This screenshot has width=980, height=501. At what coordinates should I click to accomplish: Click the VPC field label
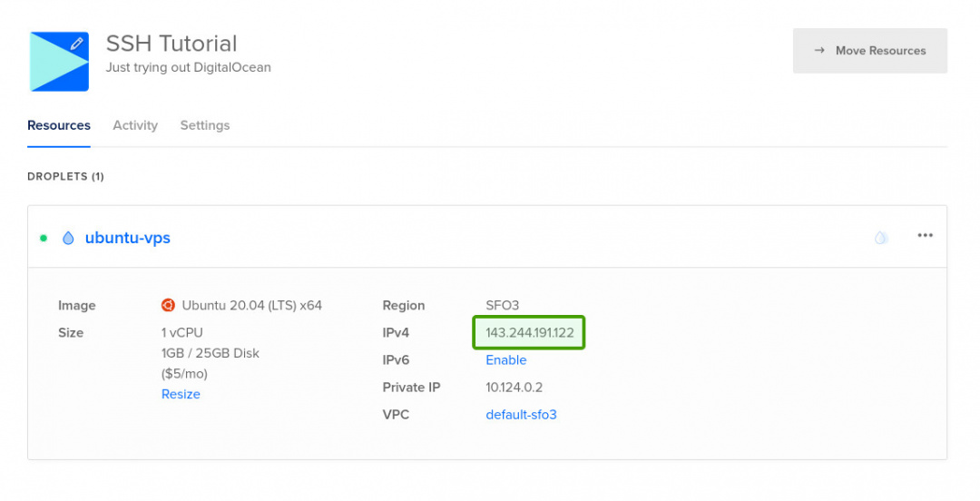coord(396,414)
